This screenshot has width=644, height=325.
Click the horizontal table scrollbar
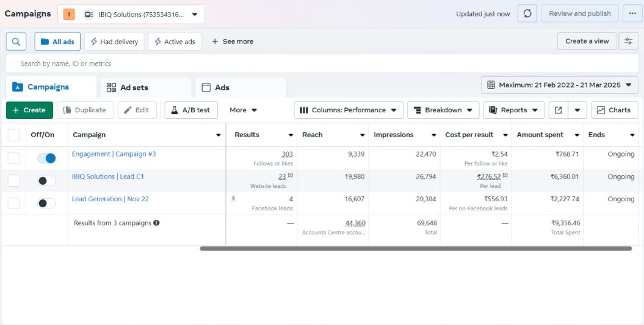(x=415, y=249)
